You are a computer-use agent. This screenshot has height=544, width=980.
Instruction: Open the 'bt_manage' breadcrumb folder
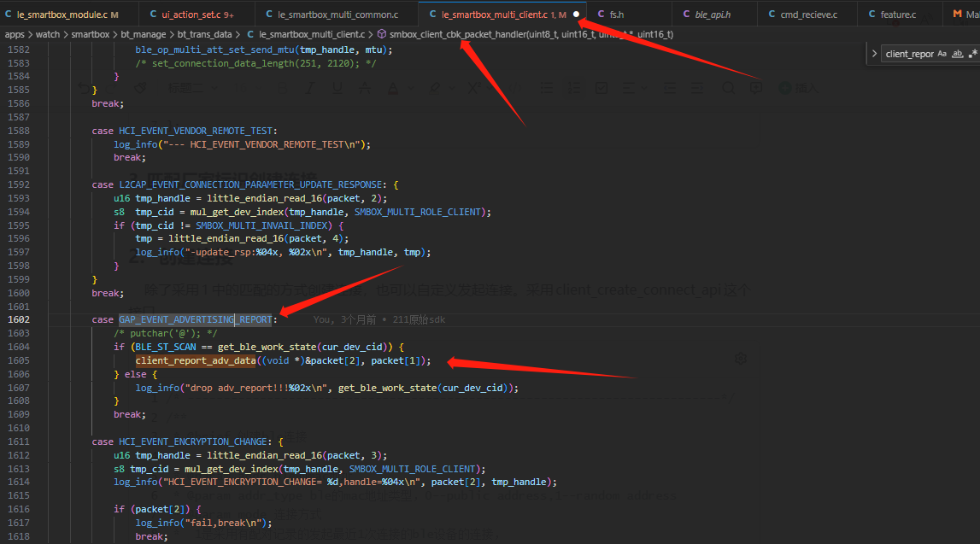pos(144,34)
